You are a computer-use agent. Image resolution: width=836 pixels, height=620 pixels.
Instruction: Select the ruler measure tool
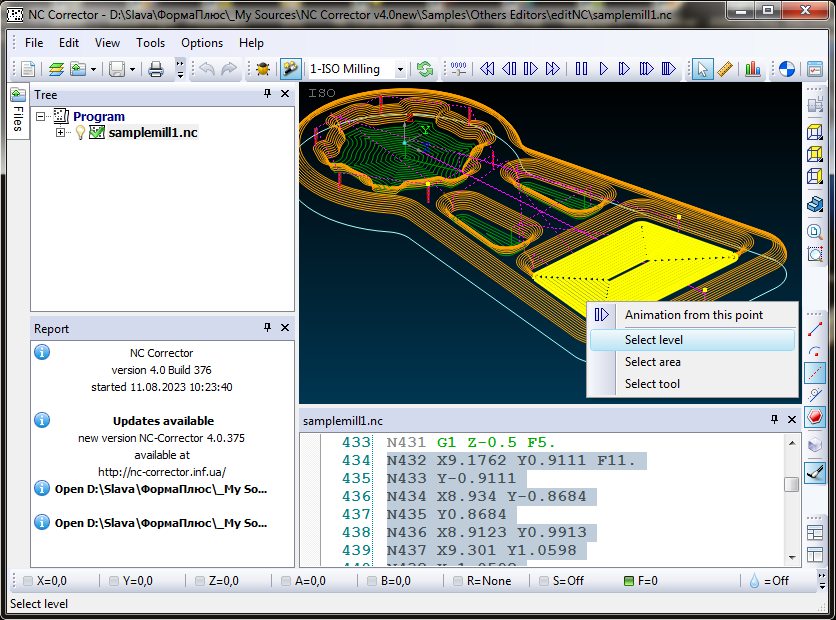(726, 69)
